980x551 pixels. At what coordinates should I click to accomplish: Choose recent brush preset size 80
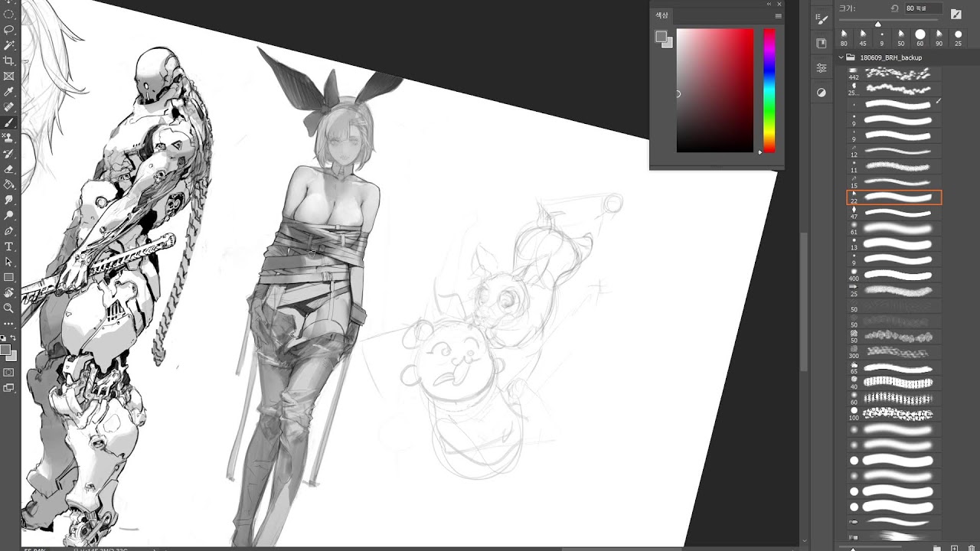point(844,37)
